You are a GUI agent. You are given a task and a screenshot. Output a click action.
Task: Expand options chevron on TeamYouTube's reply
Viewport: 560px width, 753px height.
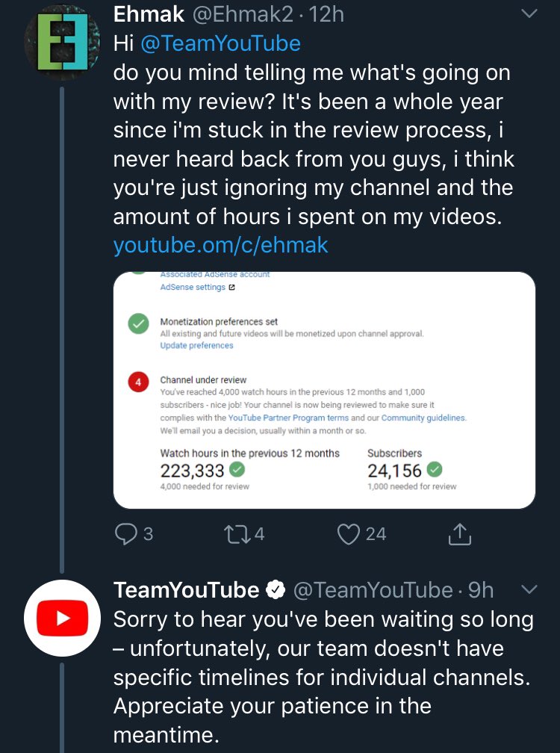528,590
